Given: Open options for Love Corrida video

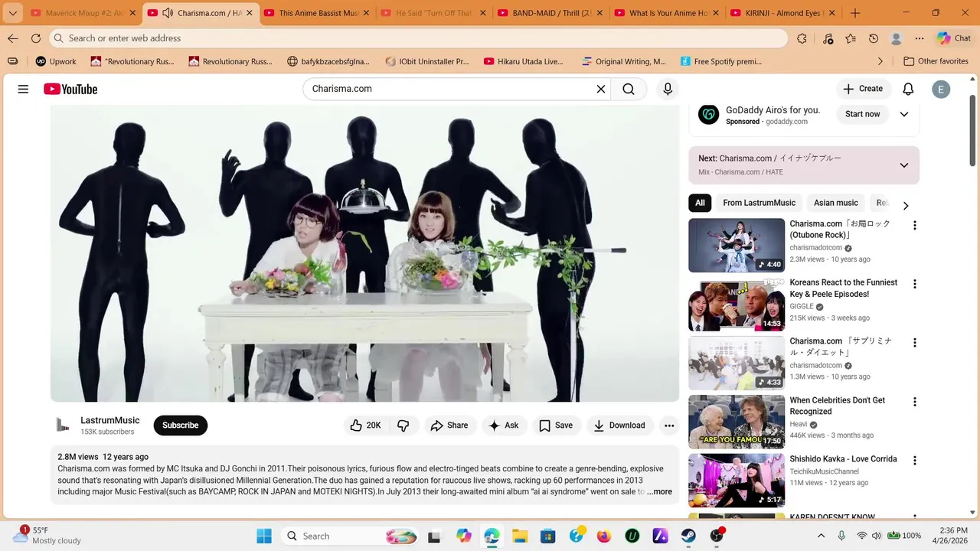Looking at the screenshot, I should (x=914, y=461).
